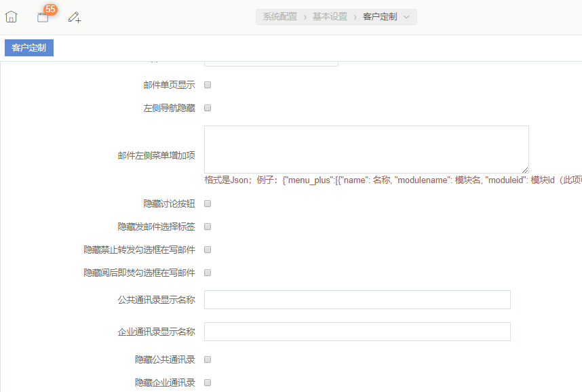Go to 基本设置 in the breadcrumb
Screen dimensions: 582x392
pos(330,17)
